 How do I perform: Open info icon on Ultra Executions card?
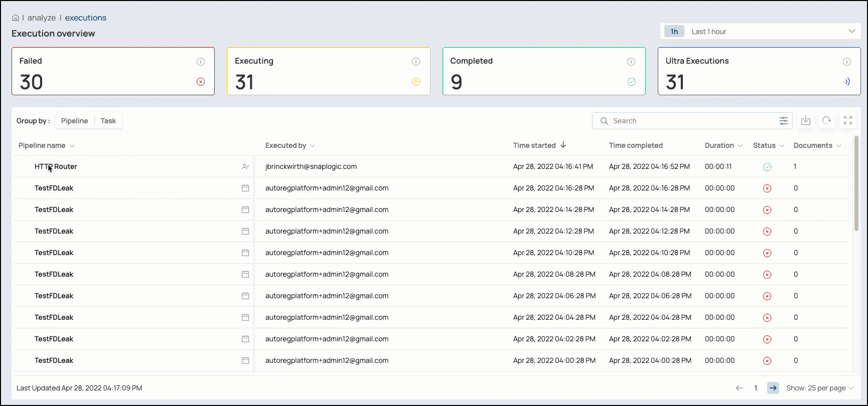pyautogui.click(x=847, y=62)
